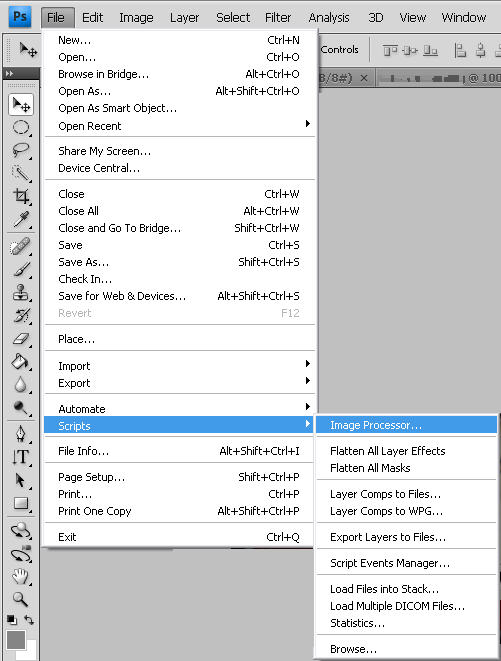Select the Hand tool
Screen dimensions: 501x661
coord(21,576)
